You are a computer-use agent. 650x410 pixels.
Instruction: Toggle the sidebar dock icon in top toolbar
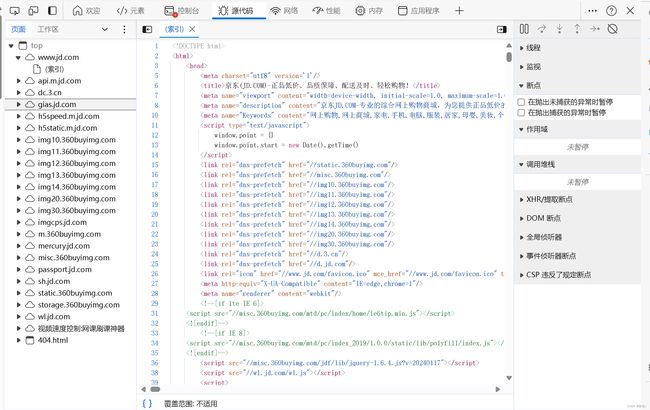52,11
